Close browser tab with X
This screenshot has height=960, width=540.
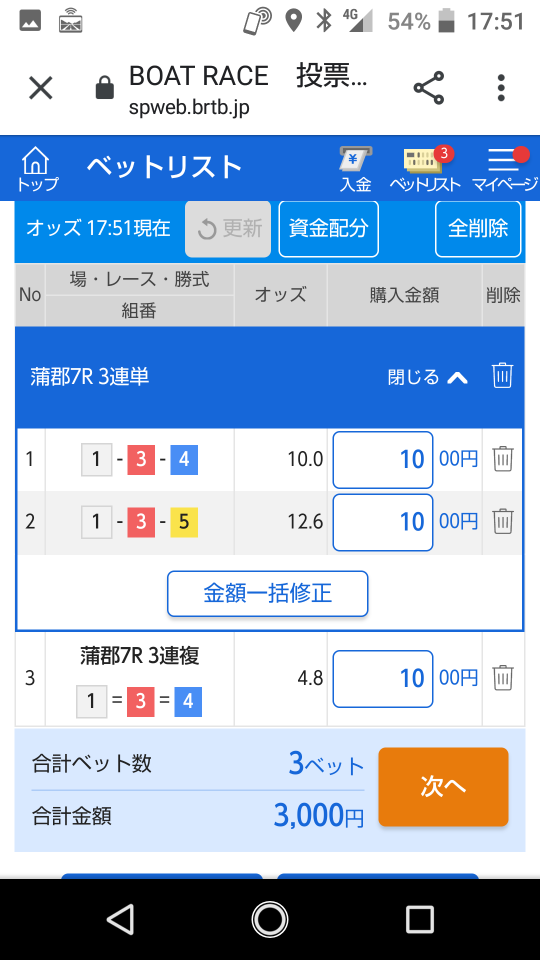41,88
